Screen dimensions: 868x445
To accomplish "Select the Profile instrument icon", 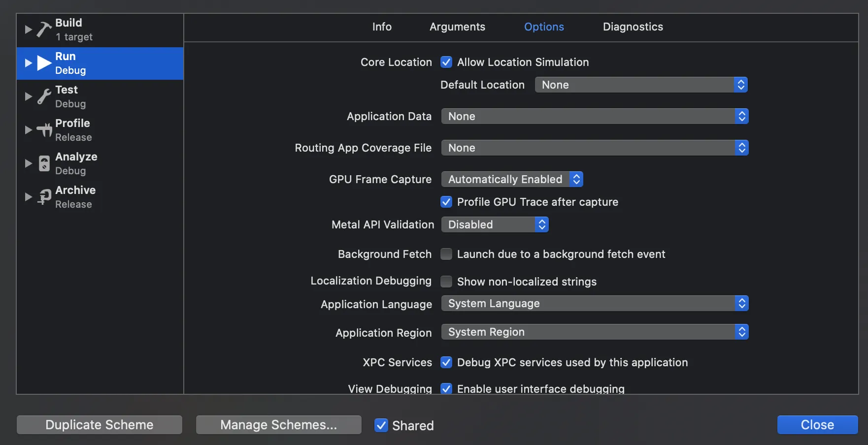I will [44, 130].
